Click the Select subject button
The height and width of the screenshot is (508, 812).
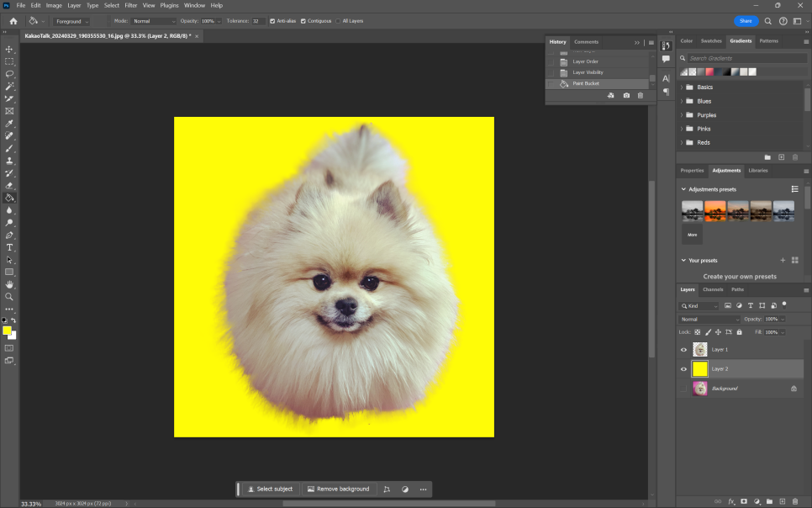pos(270,489)
